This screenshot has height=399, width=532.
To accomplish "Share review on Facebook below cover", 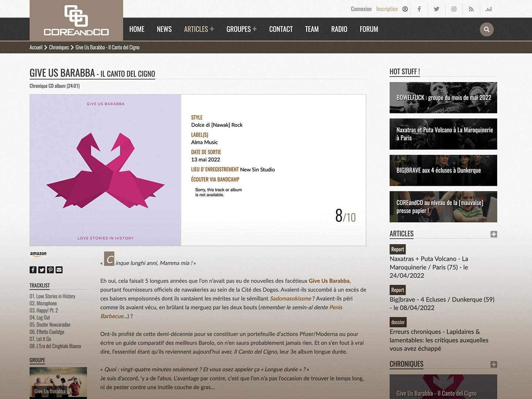I will pos(33,270).
